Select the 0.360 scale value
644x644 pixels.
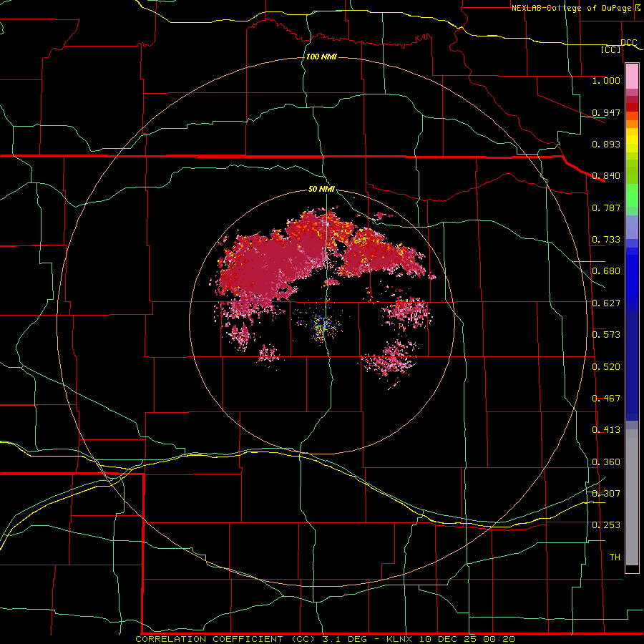pos(606,462)
